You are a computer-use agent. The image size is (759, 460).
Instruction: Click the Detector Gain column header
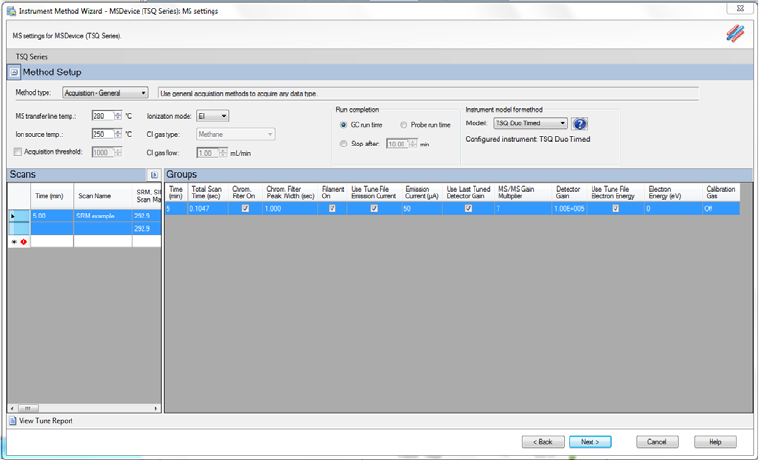(570, 193)
